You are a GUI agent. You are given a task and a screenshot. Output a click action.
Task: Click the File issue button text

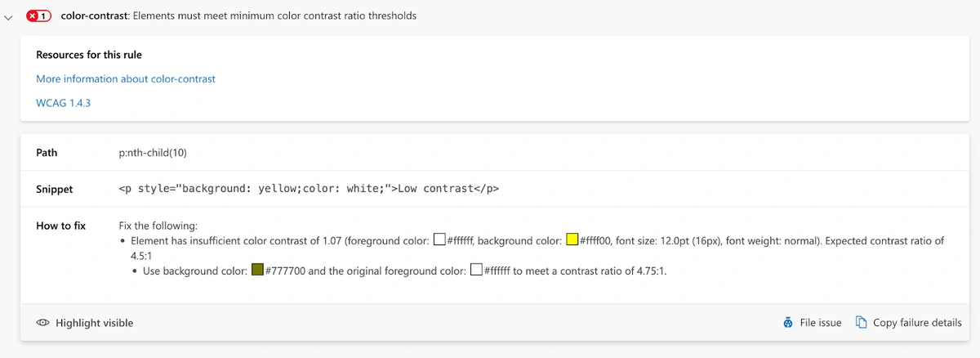pyautogui.click(x=821, y=323)
